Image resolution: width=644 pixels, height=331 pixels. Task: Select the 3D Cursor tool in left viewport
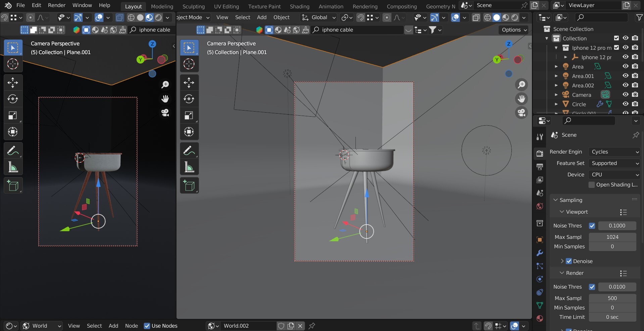[13, 64]
